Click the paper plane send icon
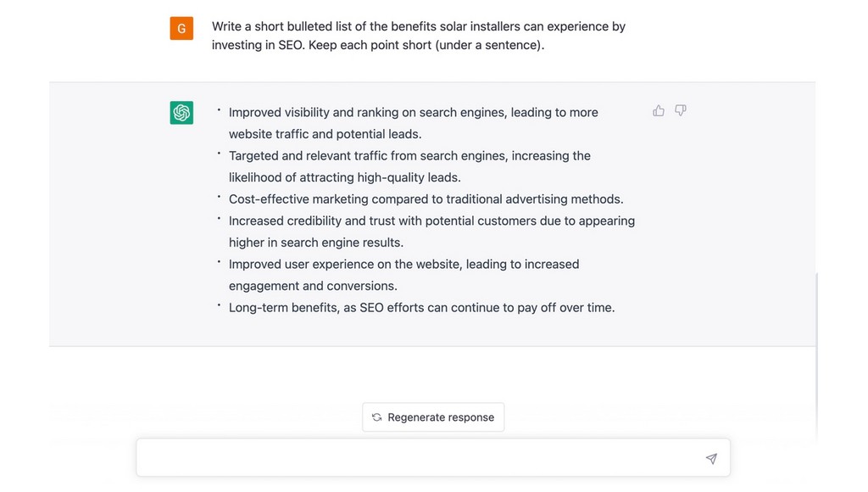This screenshot has width=868, height=492. click(711, 458)
